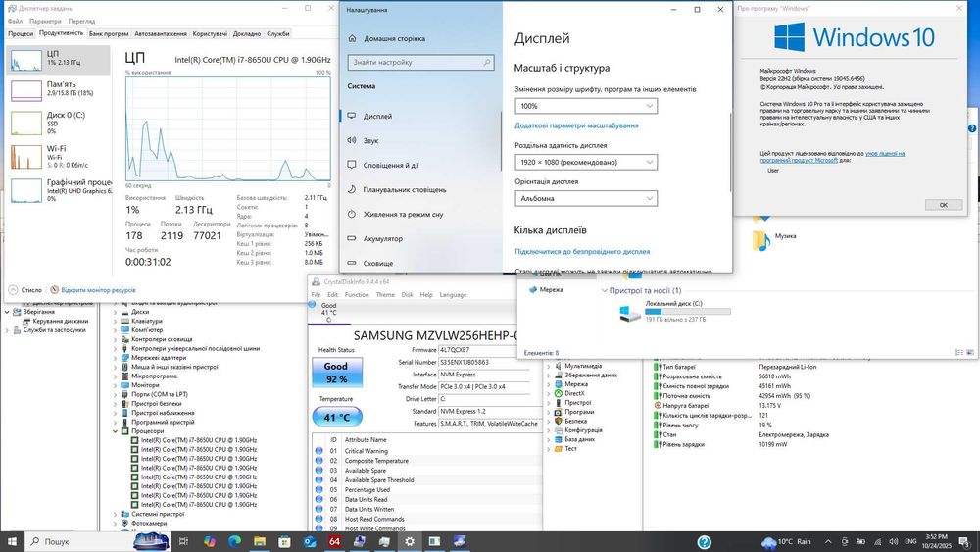Click the C: drive capacity bar
Viewport: 980px width, 552px height.
pos(688,311)
